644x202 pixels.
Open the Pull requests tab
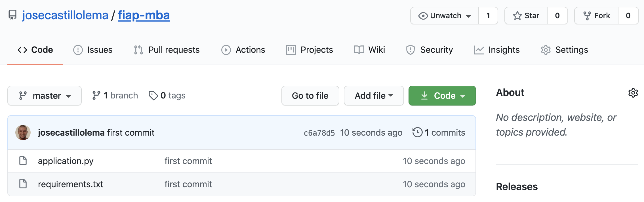167,50
